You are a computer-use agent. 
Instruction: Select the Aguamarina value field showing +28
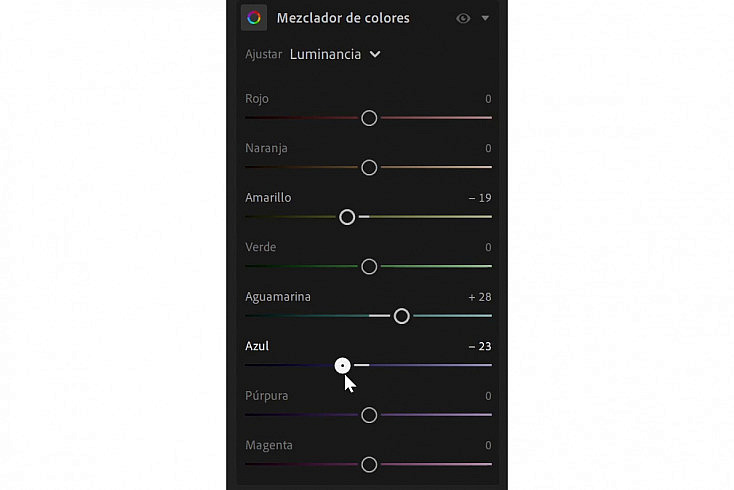point(480,297)
